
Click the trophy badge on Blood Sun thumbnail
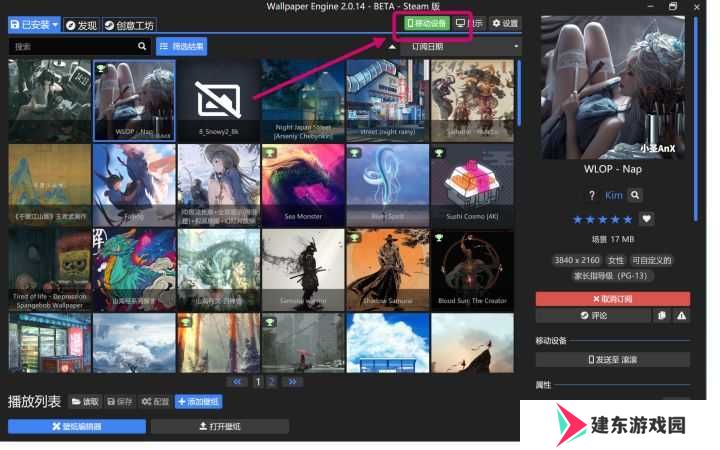(x=439, y=237)
